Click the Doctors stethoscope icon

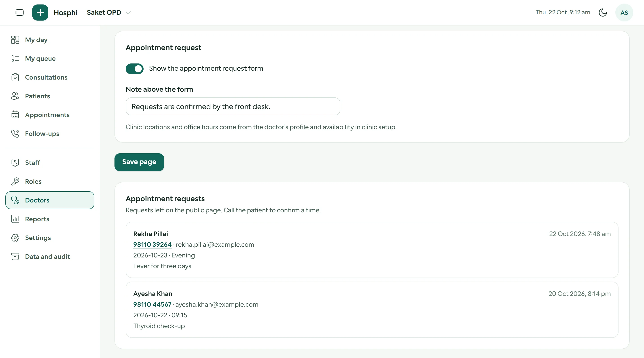15,200
